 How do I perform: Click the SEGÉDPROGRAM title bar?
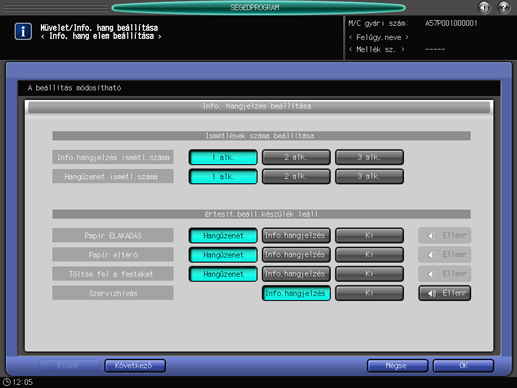(258, 7)
